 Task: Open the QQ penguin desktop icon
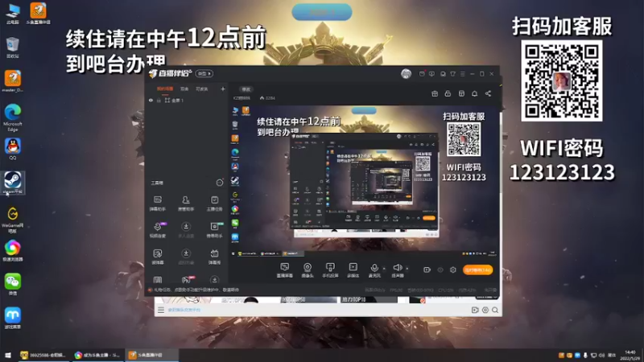pos(13,149)
